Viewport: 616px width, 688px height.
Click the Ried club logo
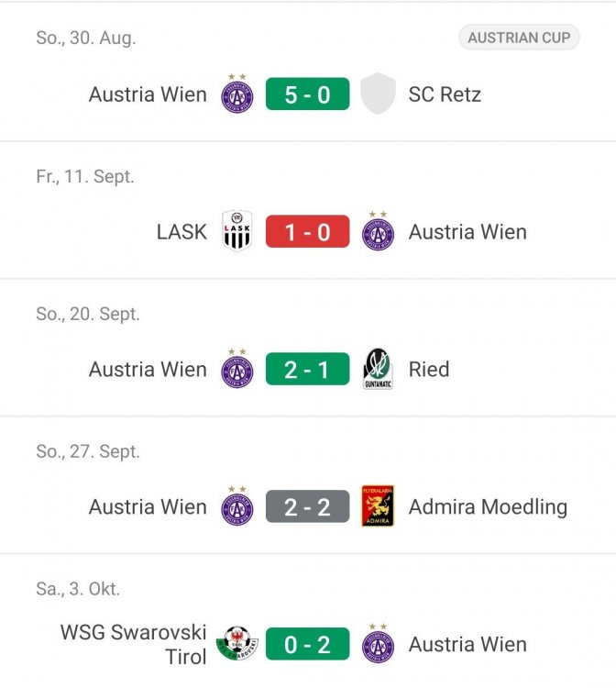click(378, 369)
